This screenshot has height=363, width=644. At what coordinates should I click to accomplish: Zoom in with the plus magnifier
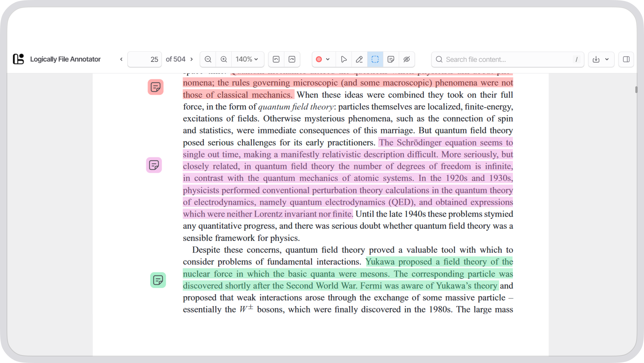pyautogui.click(x=224, y=59)
